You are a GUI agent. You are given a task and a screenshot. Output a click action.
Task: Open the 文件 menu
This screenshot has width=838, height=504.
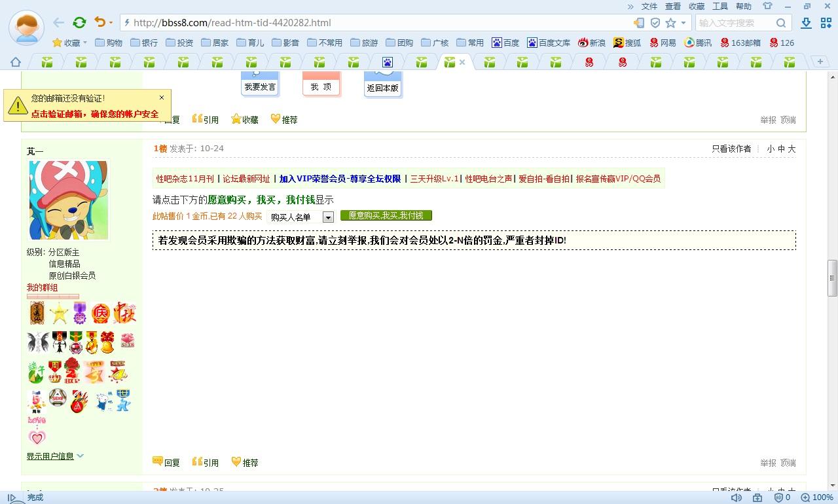(649, 7)
